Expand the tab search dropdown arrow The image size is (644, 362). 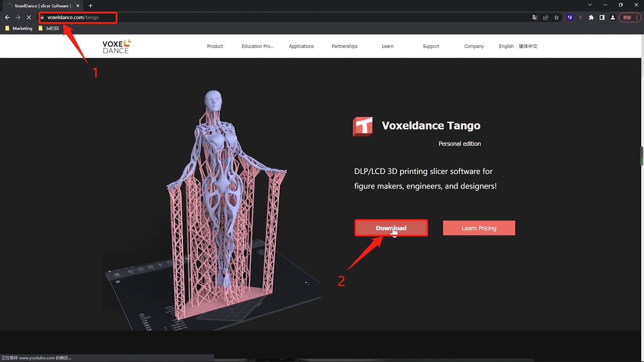590,5
